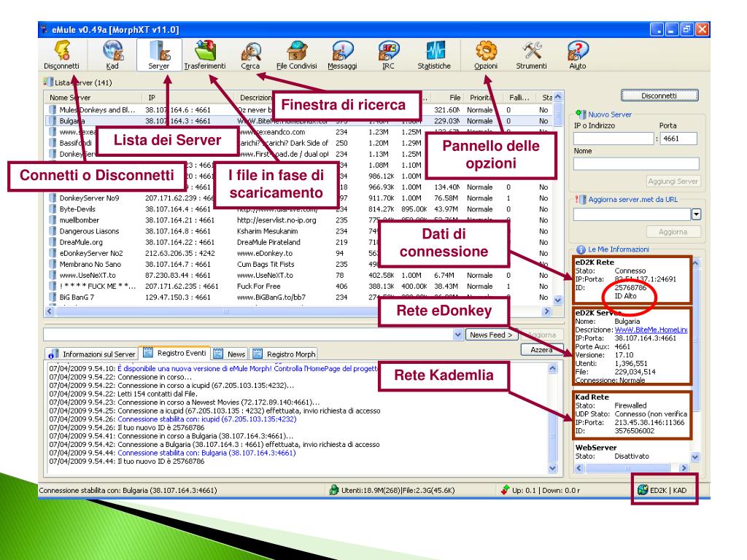Click the Nuovo Server group icon
The image size is (747, 560).
581,114
